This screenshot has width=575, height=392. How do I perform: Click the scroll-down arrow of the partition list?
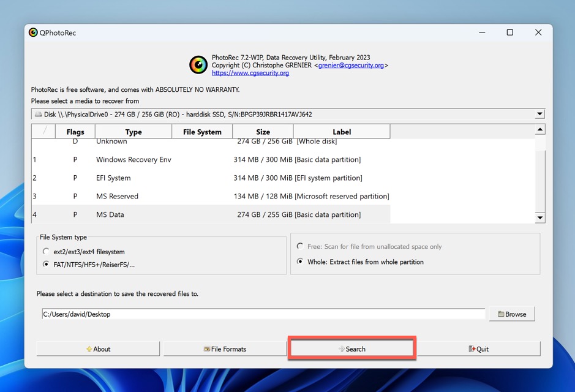pos(539,217)
